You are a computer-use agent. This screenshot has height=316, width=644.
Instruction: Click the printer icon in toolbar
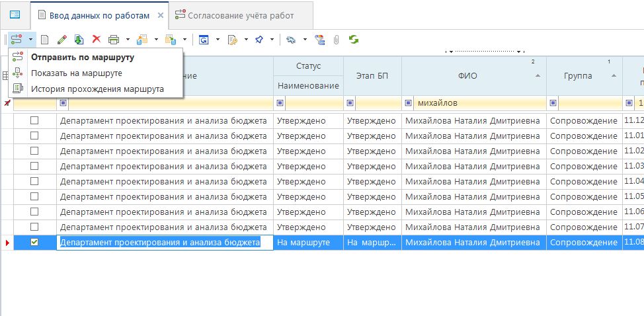pyautogui.click(x=114, y=40)
